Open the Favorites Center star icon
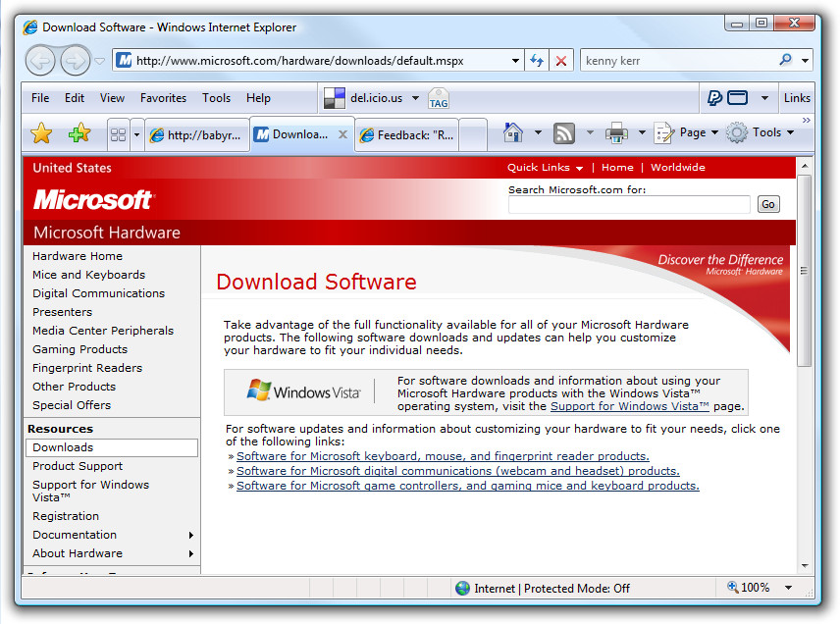Screen dimensions: 840x624 41,132
